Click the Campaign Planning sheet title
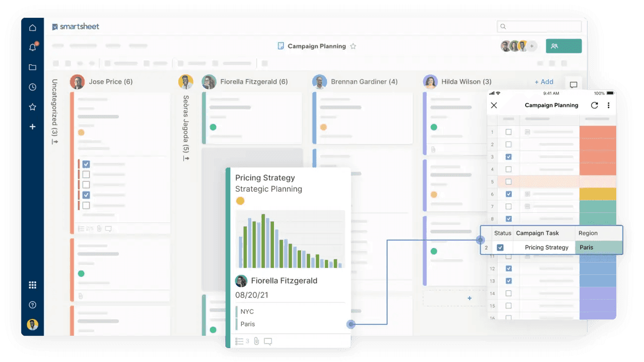The height and width of the screenshot is (362, 644). coord(317,46)
